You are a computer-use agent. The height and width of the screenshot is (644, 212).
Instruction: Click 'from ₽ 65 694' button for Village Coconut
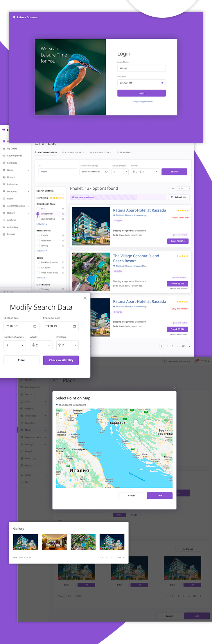pos(177,284)
